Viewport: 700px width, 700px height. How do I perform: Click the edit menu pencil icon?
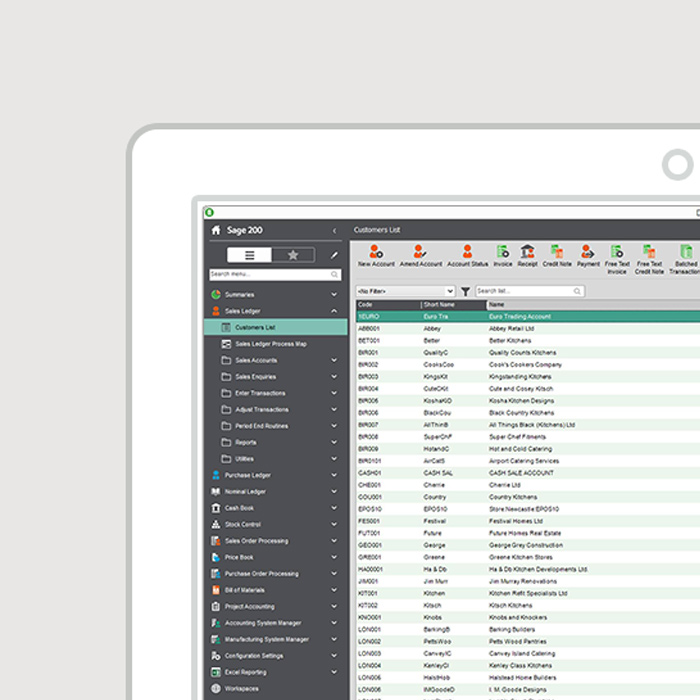[x=334, y=255]
